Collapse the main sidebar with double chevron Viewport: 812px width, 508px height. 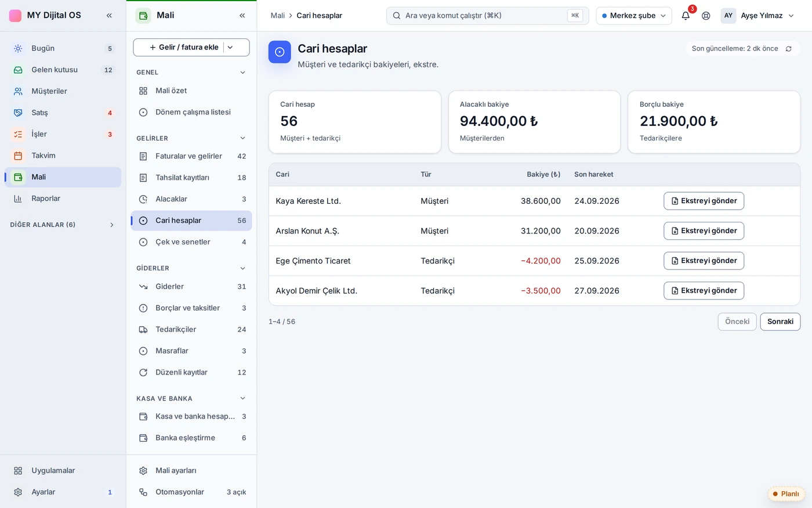click(x=109, y=16)
